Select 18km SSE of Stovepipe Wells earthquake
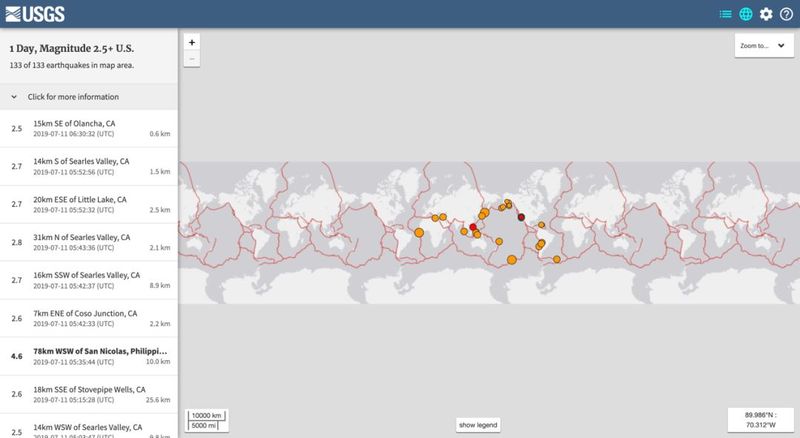 click(x=89, y=394)
